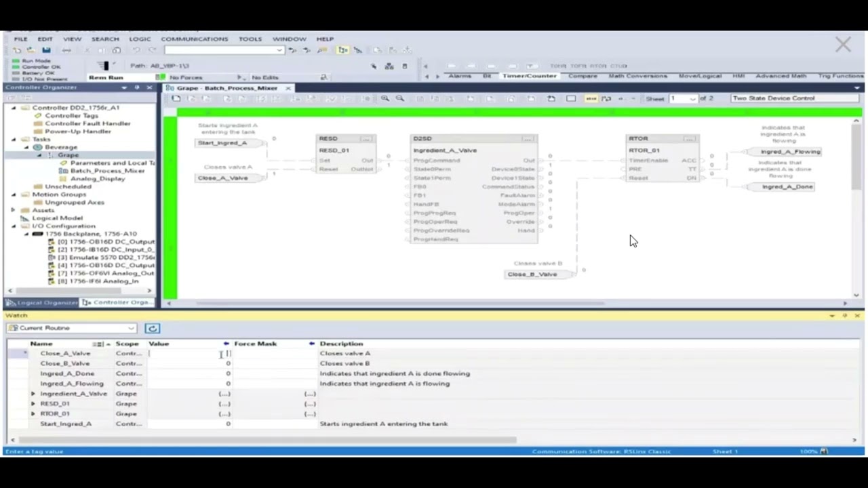Screen dimensions: 868x488
Task: Select Analog_Display routine in tree
Action: pyautogui.click(x=98, y=179)
